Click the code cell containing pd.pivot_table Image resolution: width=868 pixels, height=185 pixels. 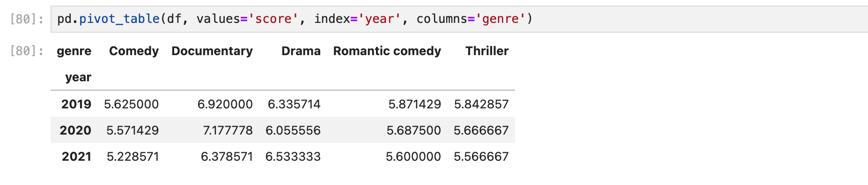point(459,19)
